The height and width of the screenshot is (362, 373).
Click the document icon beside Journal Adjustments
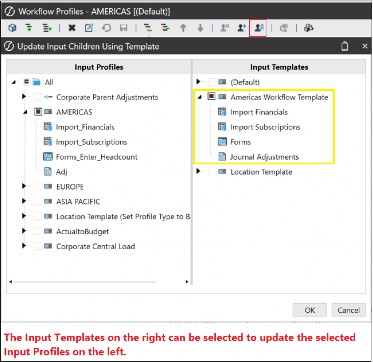click(222, 157)
